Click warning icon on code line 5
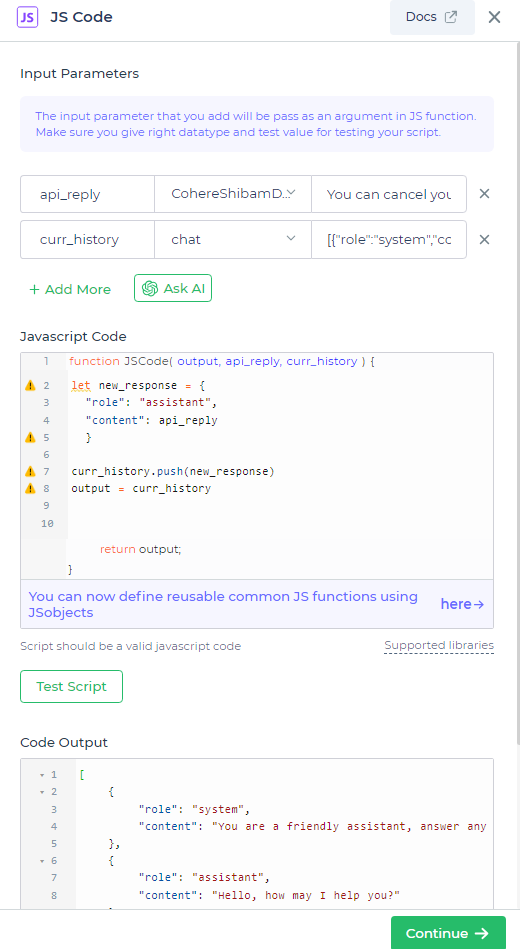This screenshot has height=949, width=520. (30, 438)
